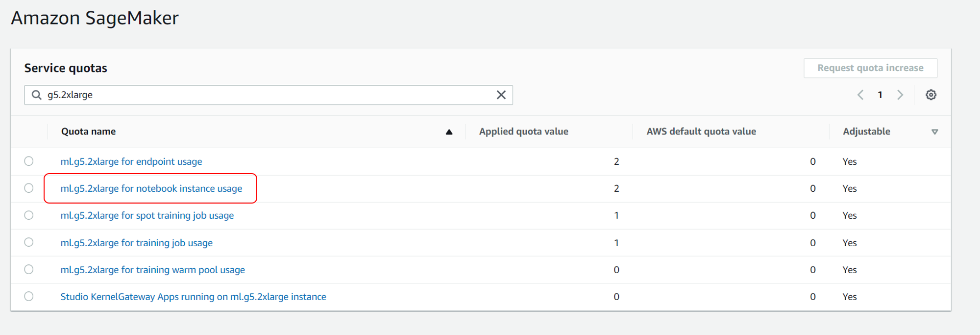Open table preferences gear icon
The height and width of the screenshot is (335, 980).
[x=931, y=95]
